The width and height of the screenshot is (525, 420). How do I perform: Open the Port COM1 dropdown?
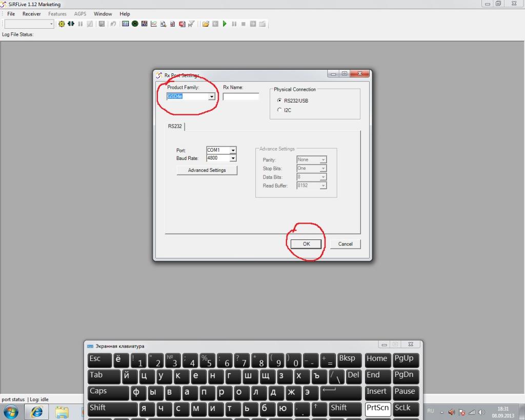pos(233,150)
